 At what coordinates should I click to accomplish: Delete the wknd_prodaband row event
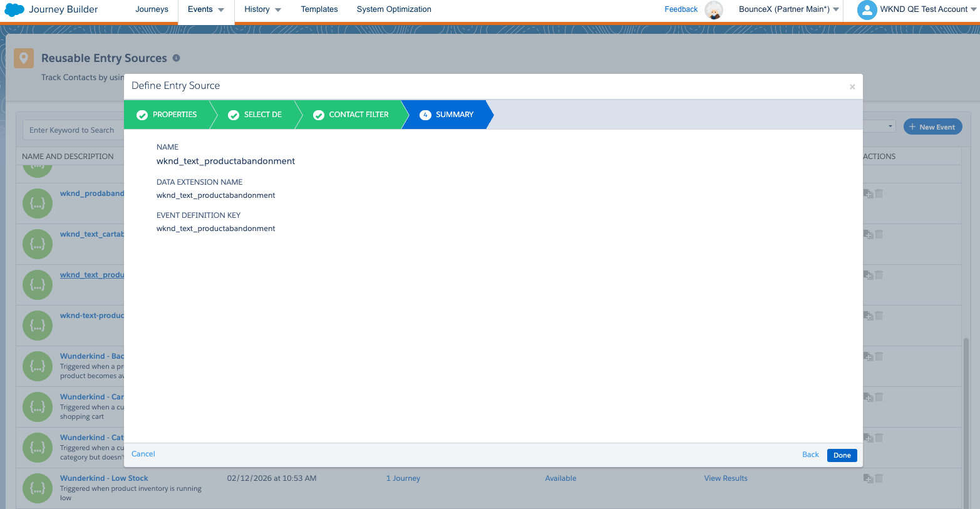click(879, 193)
